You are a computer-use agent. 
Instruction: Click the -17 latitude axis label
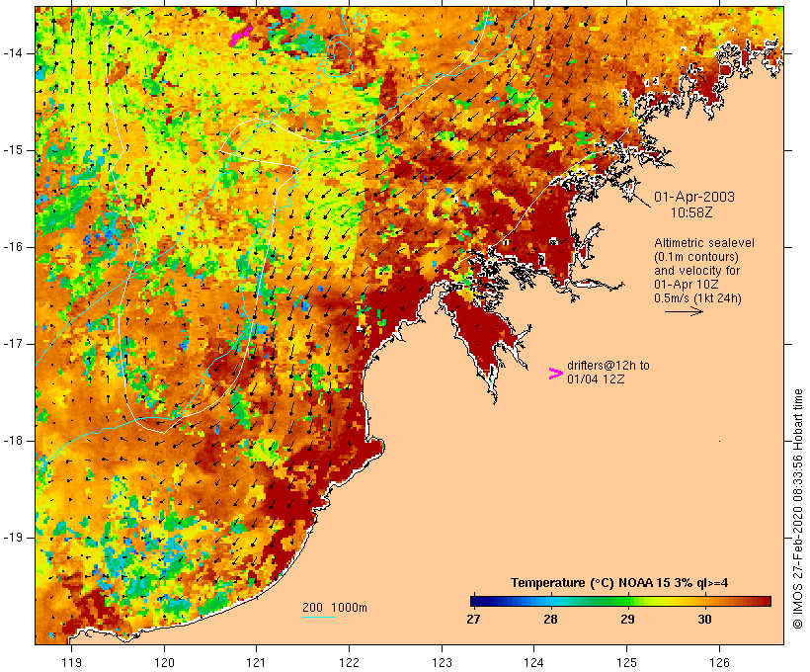click(12, 344)
